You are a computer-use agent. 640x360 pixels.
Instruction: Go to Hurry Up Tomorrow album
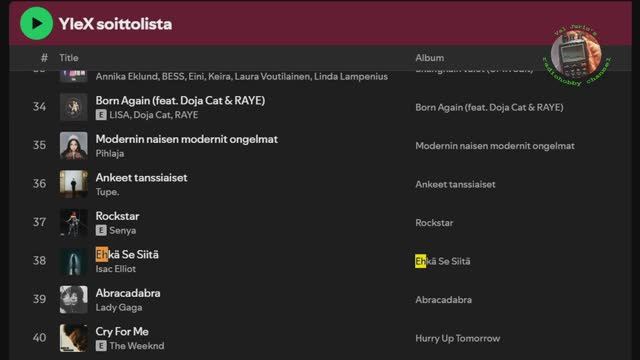pyautogui.click(x=458, y=338)
